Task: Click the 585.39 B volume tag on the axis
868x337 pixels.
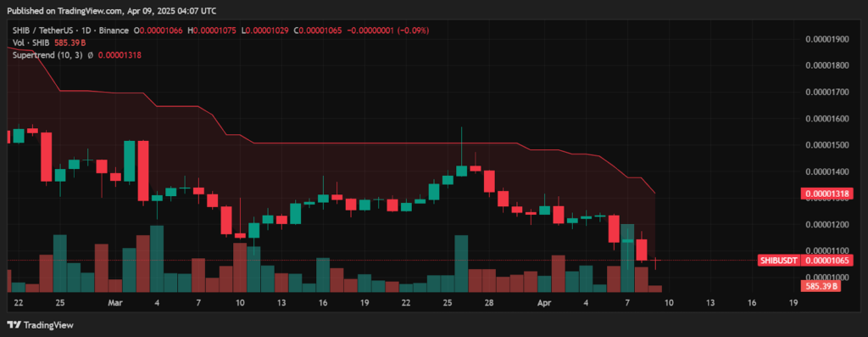Action: click(x=820, y=287)
